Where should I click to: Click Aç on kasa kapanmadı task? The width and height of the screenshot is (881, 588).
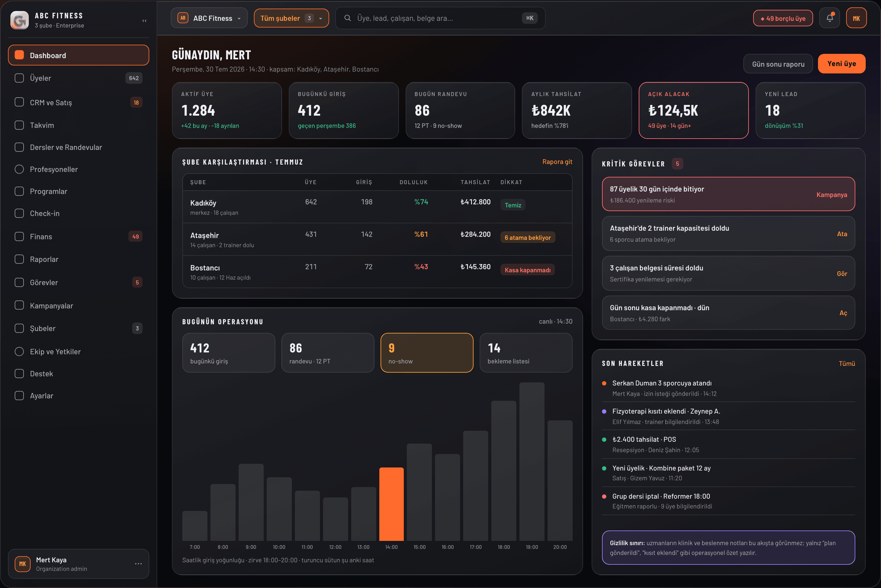843,313
